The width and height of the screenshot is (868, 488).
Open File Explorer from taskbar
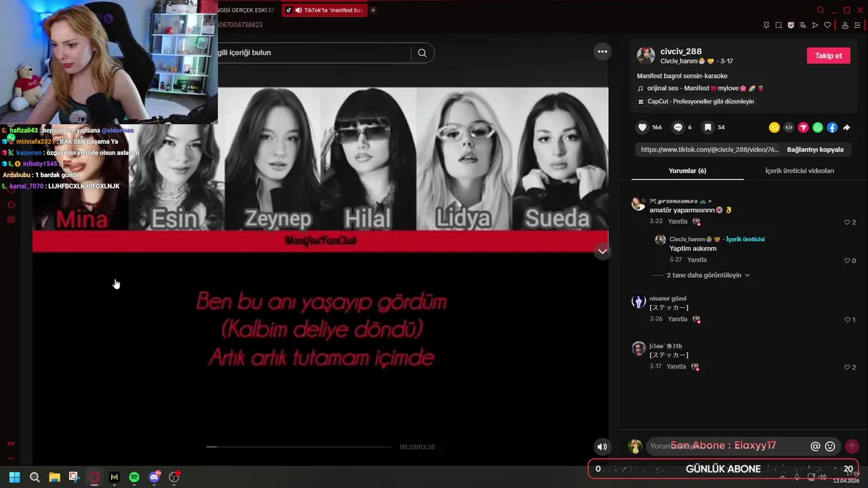pyautogui.click(x=54, y=477)
